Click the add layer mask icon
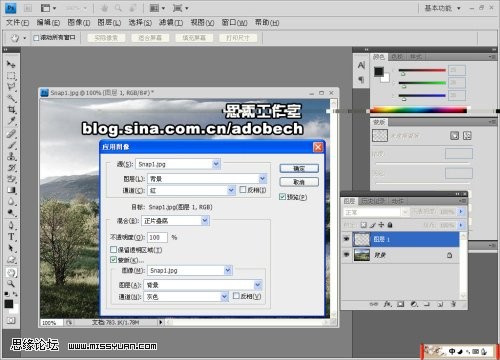This screenshot has height=360, width=500. pos(401,304)
